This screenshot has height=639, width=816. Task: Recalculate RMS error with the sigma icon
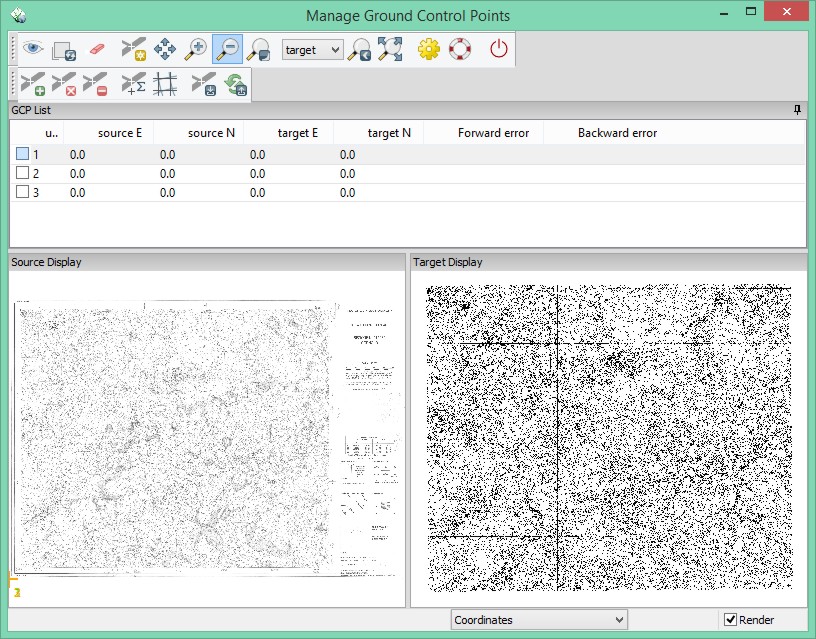tap(134, 84)
